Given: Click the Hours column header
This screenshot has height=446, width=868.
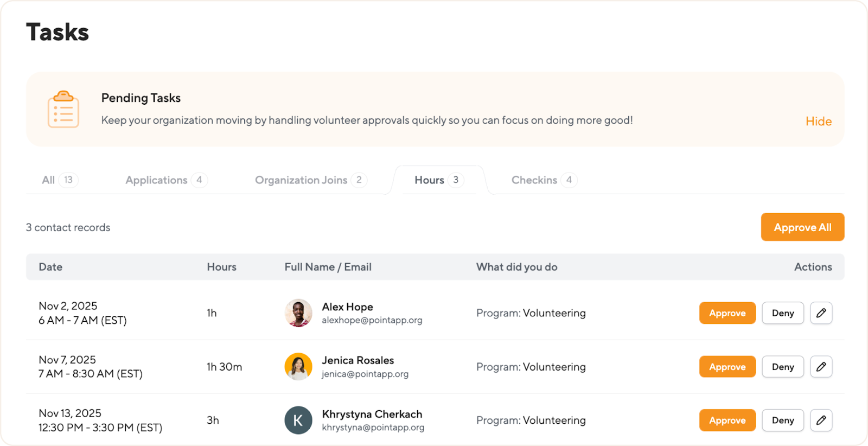Looking at the screenshot, I should point(221,267).
